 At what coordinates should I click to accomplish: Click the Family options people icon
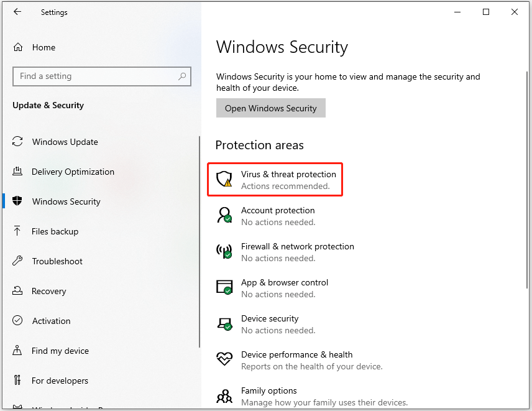point(224,395)
